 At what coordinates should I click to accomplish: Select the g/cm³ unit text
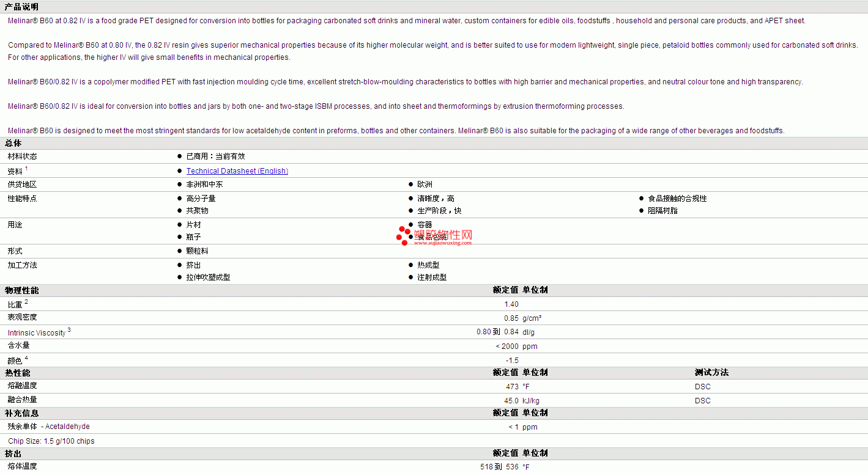532,318
